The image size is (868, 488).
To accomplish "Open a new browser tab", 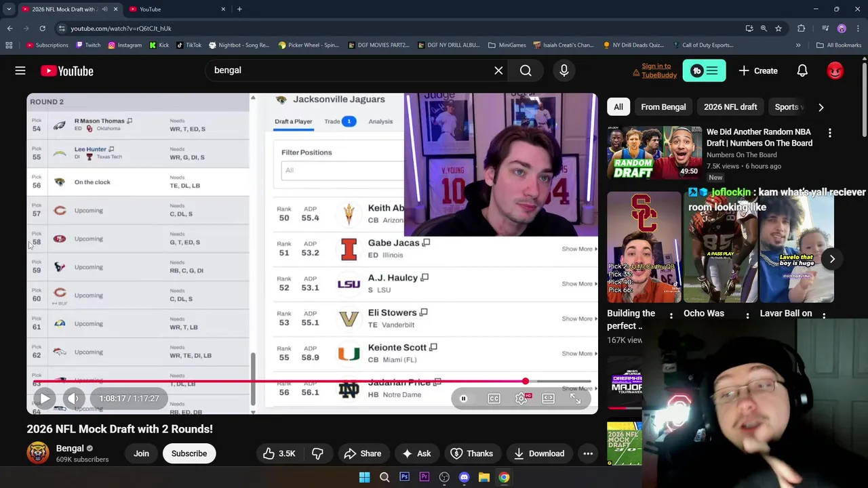I will coord(239,9).
